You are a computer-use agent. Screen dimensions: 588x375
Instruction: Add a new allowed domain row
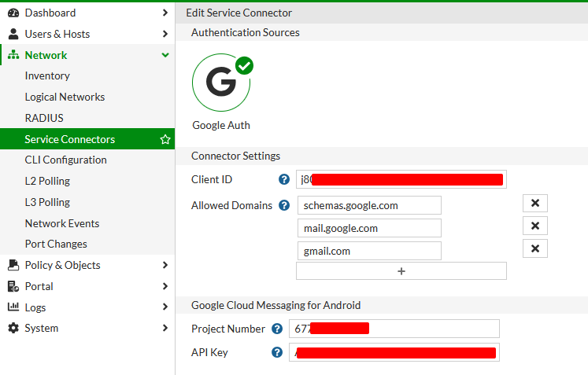[x=401, y=271]
